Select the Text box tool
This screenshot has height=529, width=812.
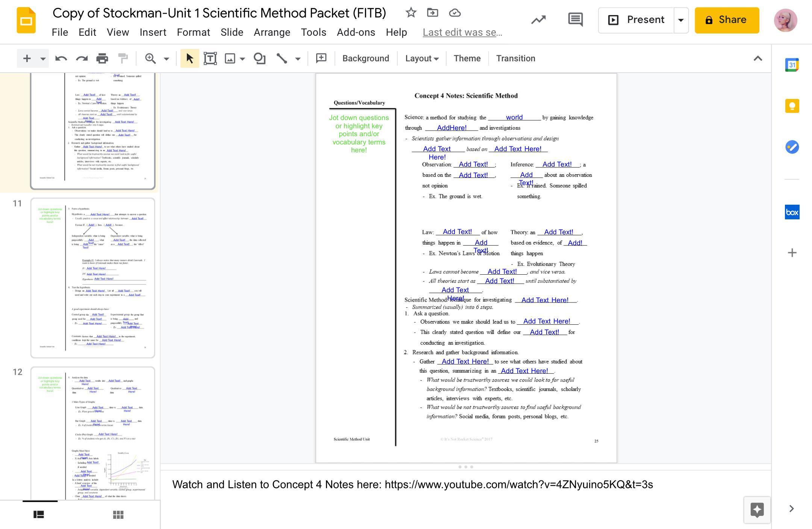click(x=210, y=58)
